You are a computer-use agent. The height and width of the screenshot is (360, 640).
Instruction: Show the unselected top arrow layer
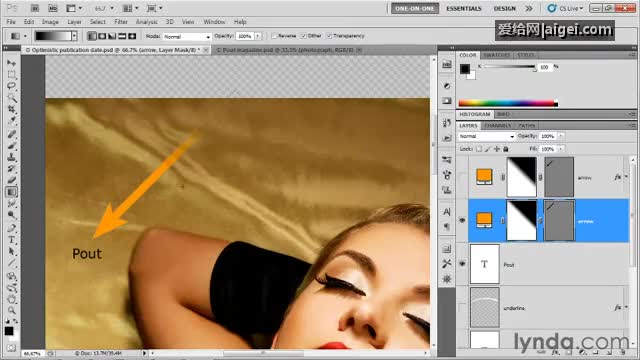point(462,177)
